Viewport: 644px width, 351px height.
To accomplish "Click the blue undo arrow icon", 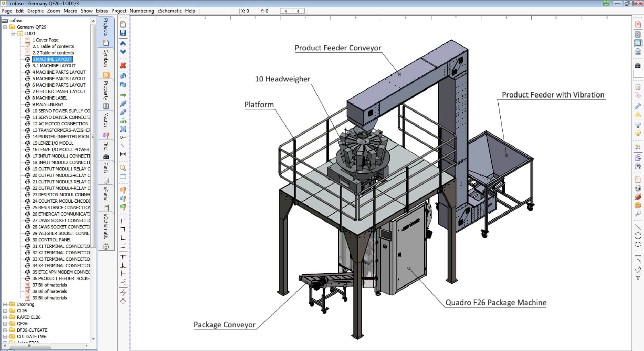I will pyautogui.click(x=123, y=76).
